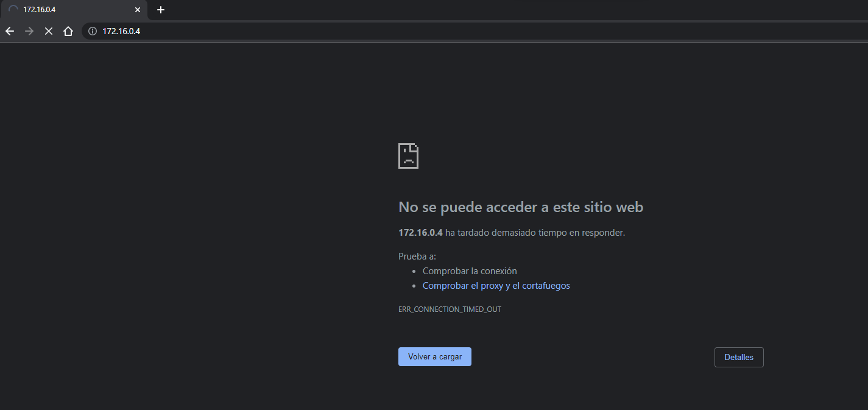This screenshot has width=868, height=410.
Task: Click the bold 172.16.0.4 in error message
Action: (x=420, y=233)
